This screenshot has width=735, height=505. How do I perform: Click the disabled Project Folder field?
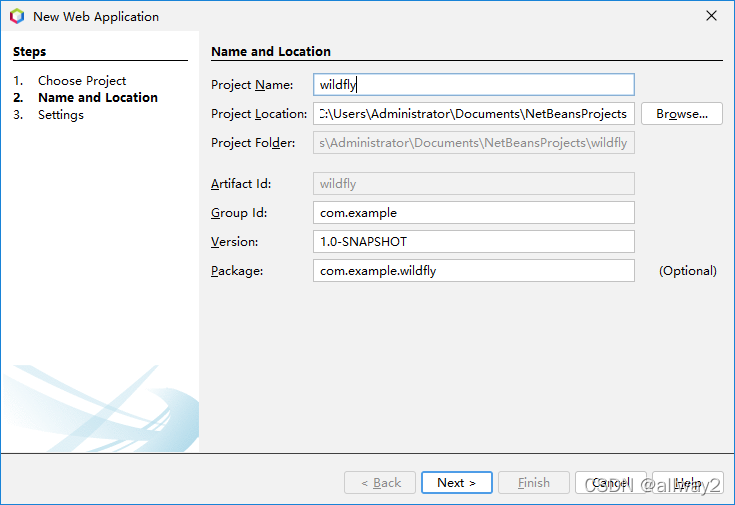473,143
